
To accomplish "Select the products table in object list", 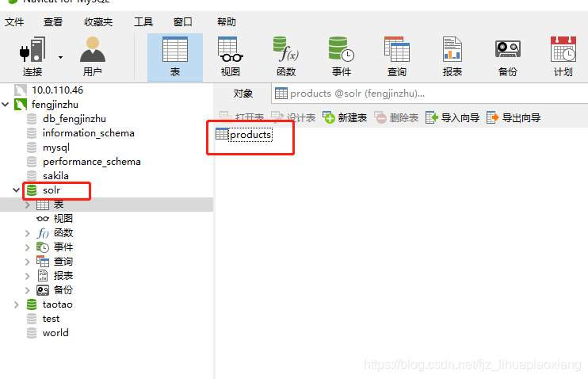I will tap(244, 134).
